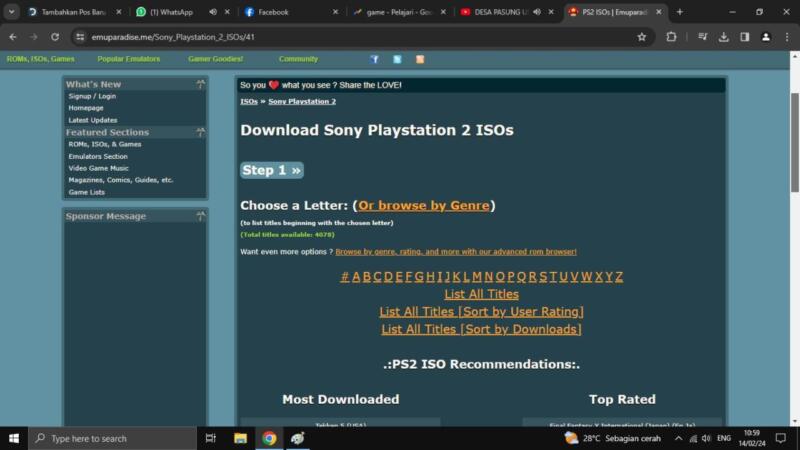Click Chrome icon in taskbar
The height and width of the screenshot is (450, 800).
click(x=269, y=438)
